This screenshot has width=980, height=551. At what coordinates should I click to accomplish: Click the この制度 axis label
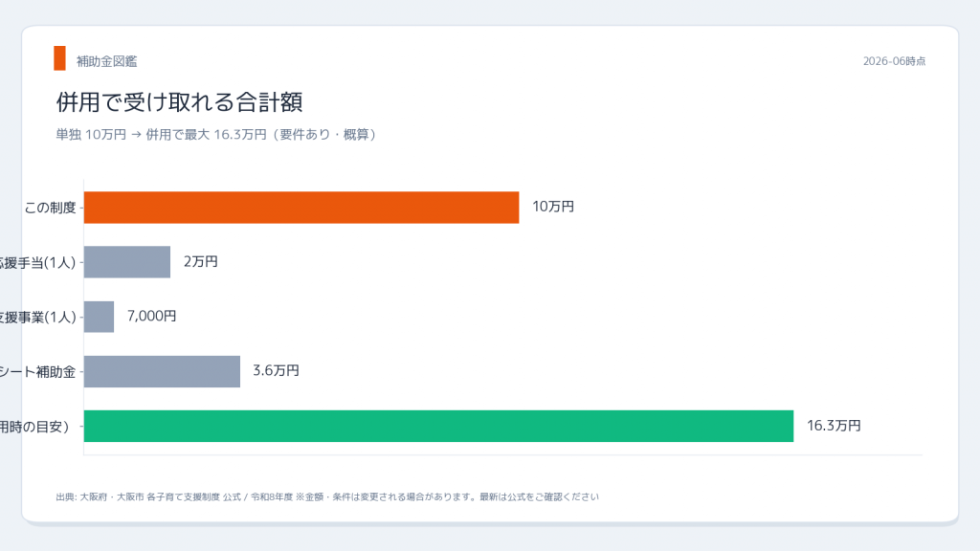pos(50,208)
